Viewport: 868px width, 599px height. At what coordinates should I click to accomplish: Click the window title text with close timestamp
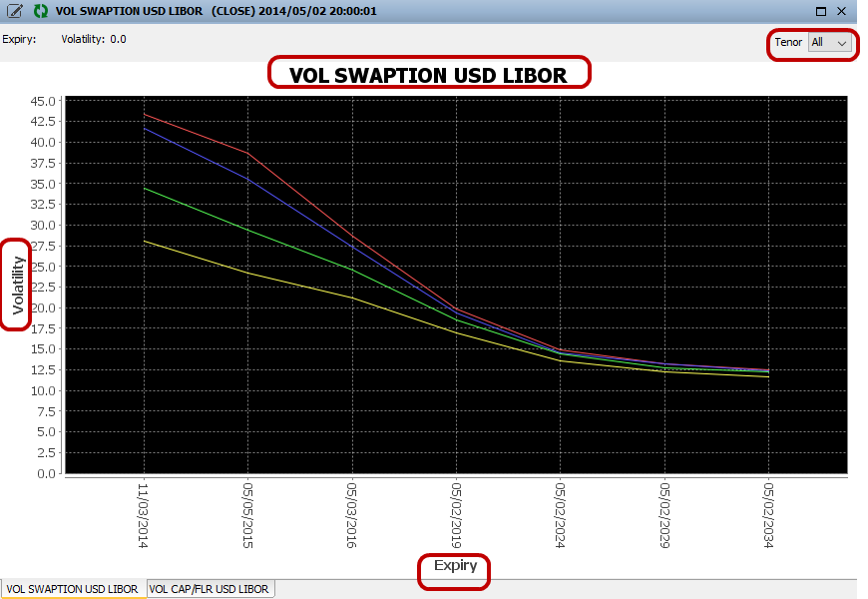[216, 11]
